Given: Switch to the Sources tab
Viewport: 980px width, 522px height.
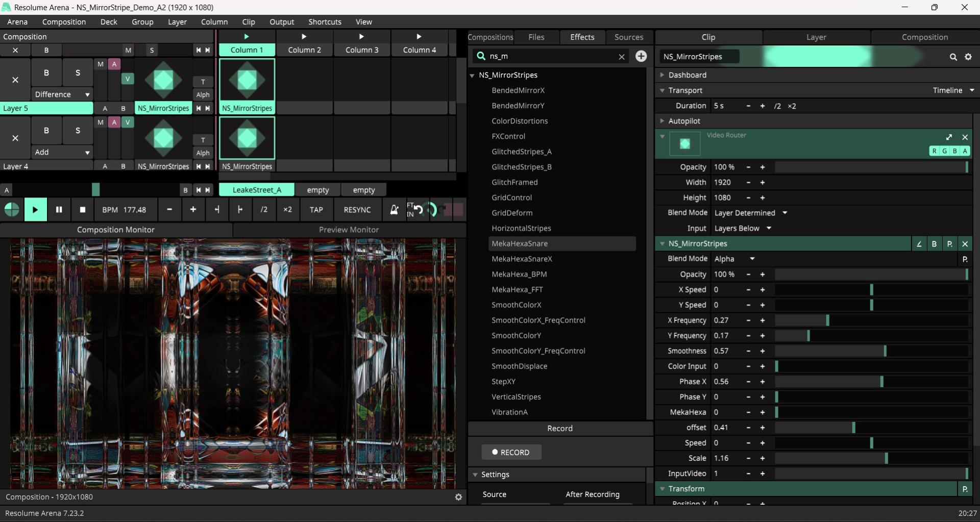Looking at the screenshot, I should pyautogui.click(x=628, y=37).
